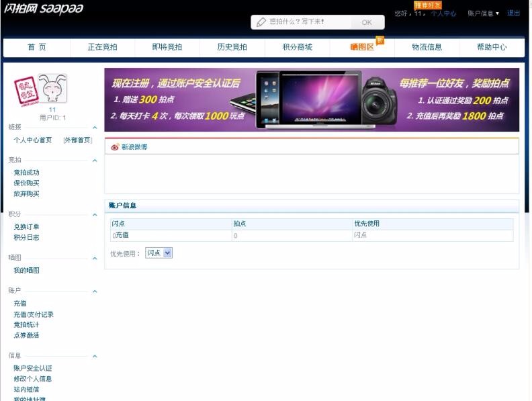
Task: Open the 物流信息 tab
Action: (427, 47)
